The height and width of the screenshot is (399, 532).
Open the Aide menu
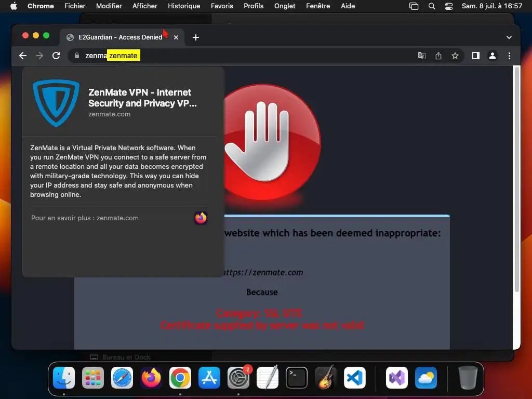coord(348,6)
